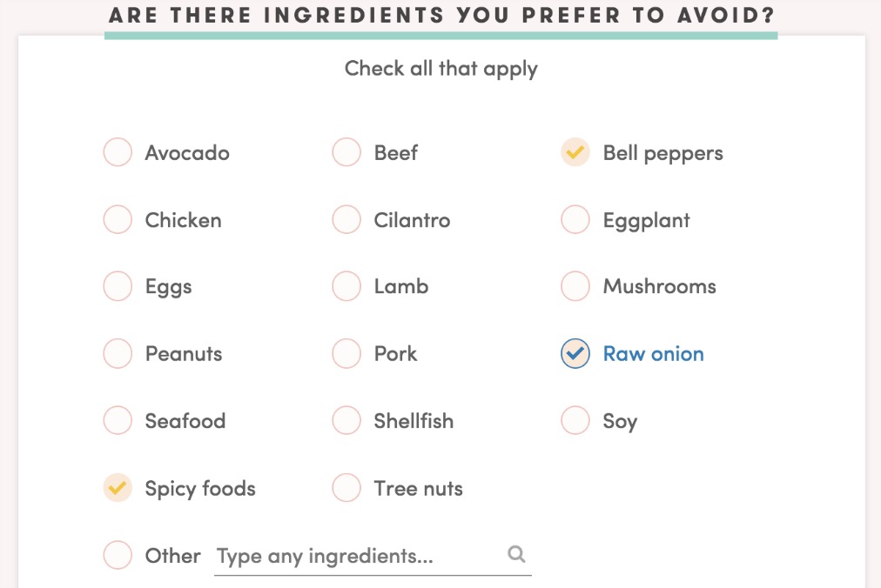
Task: Select the Mushrooms checkbox
Action: pos(575,286)
